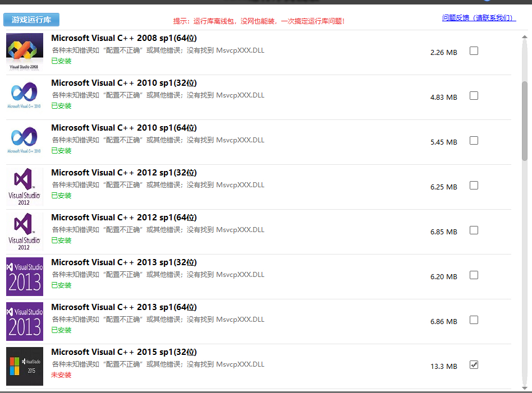This screenshot has width=532, height=393.
Task: Click the scrollbar up arrow
Action: click(x=525, y=36)
